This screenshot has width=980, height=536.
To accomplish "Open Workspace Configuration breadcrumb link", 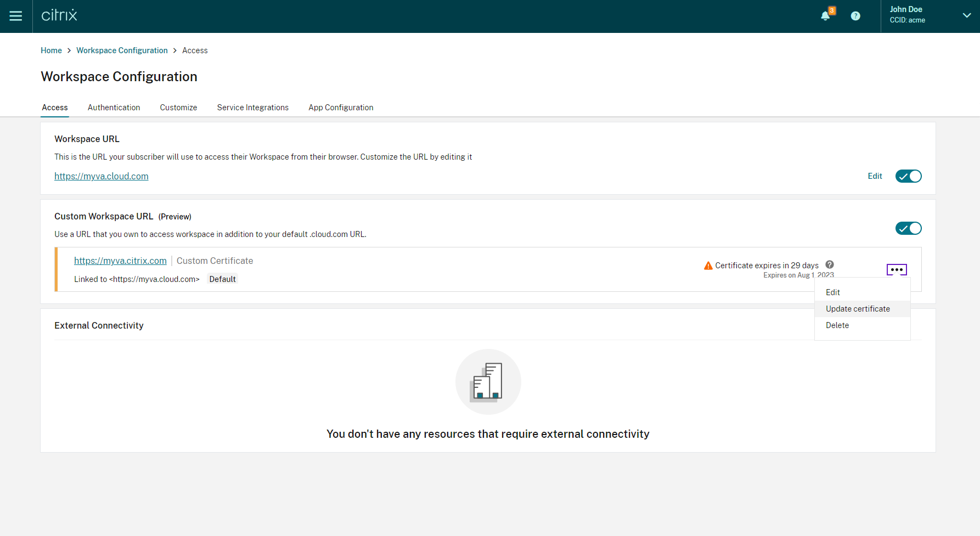I will [122, 50].
